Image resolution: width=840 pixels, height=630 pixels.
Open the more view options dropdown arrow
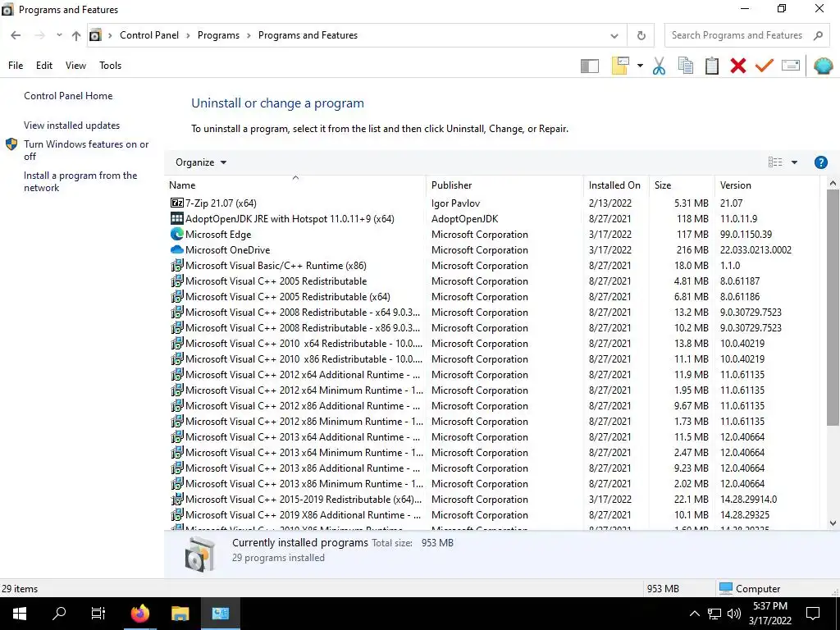coord(794,162)
